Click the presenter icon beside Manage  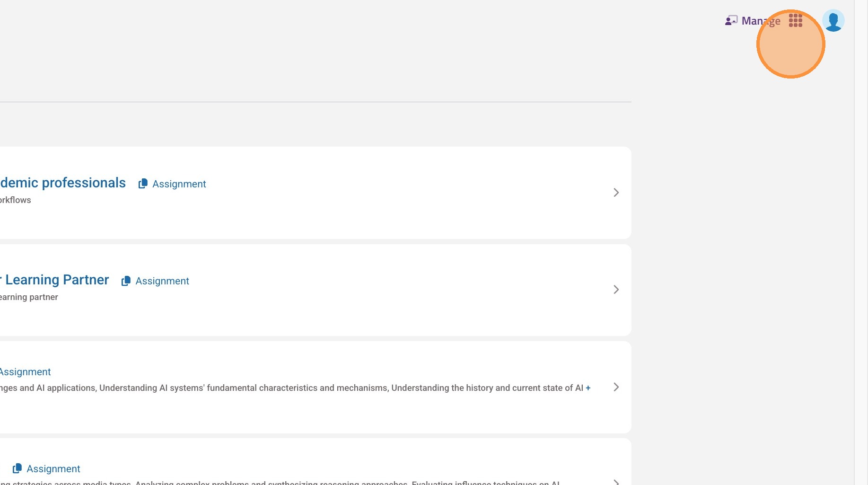click(x=731, y=21)
